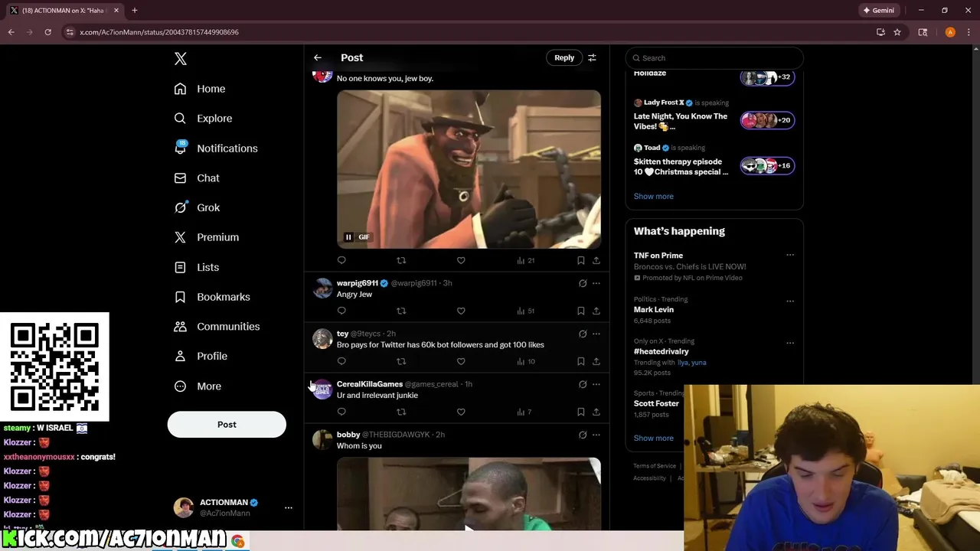980x551 pixels.
Task: Share the GIF post
Action: (x=596, y=260)
